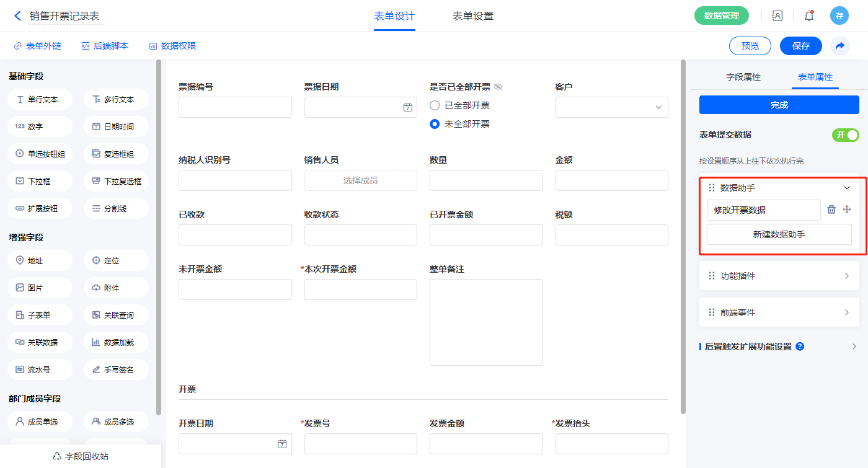Delete the 修改开票数据 data assistant
The width and height of the screenshot is (868, 468).
pos(831,210)
